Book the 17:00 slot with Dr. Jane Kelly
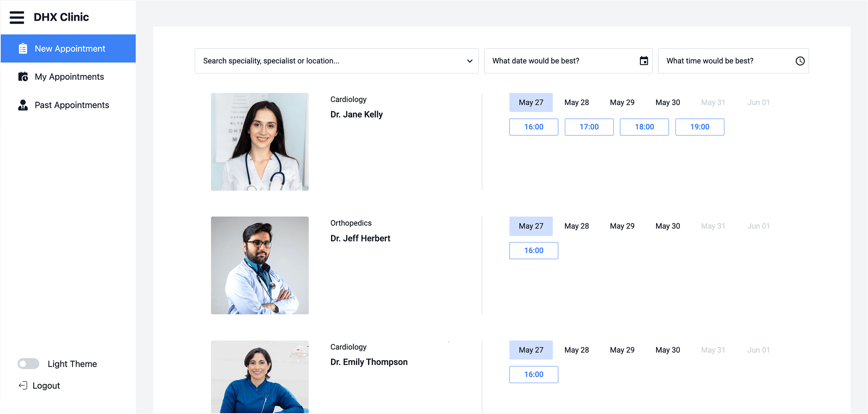 click(589, 127)
